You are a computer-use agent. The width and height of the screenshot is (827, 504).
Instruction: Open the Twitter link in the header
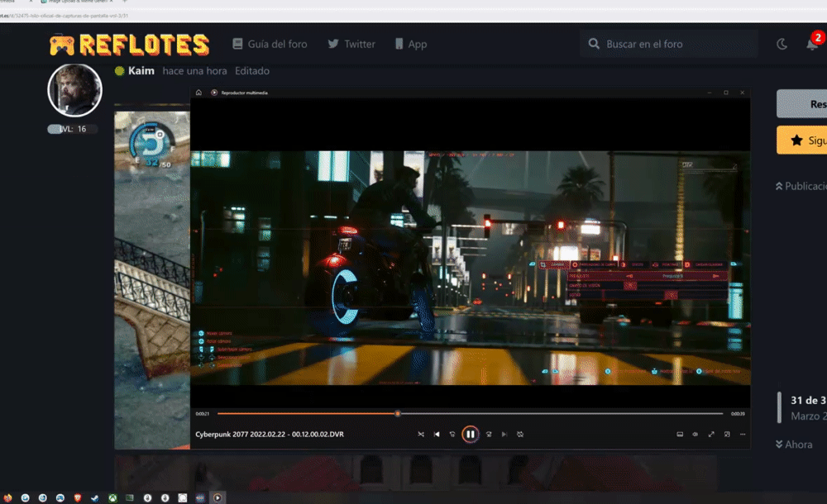point(351,45)
